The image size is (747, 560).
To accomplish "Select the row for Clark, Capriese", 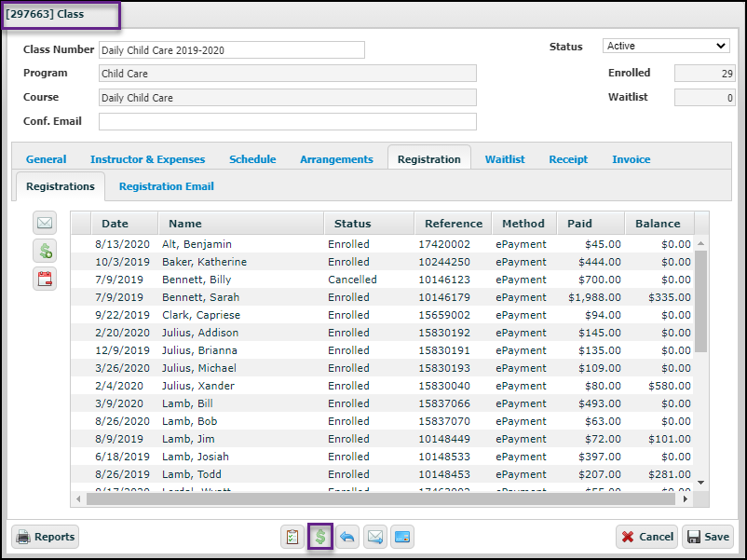I will 382,315.
